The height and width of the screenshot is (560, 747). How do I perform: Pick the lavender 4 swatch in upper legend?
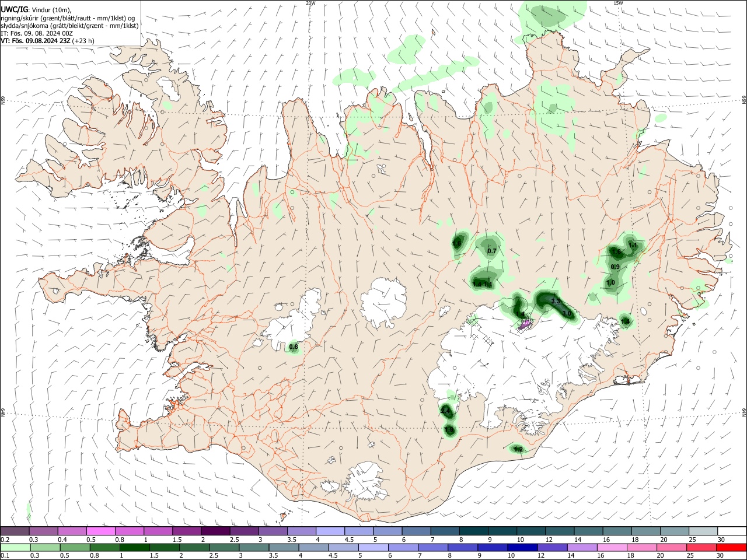point(330,531)
